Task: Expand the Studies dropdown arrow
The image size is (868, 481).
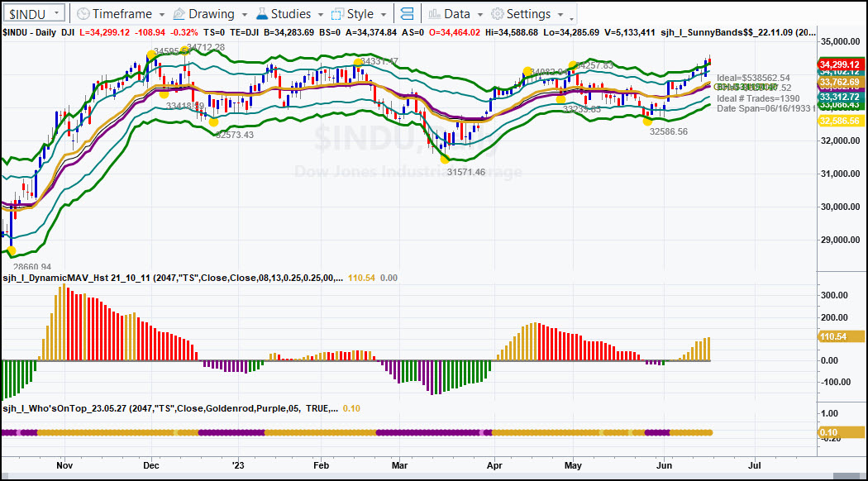Action: [321, 15]
